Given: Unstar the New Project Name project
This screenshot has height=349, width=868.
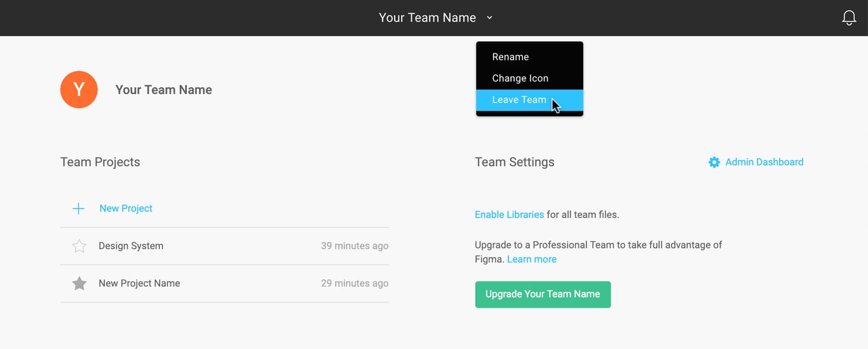Looking at the screenshot, I should 79,284.
